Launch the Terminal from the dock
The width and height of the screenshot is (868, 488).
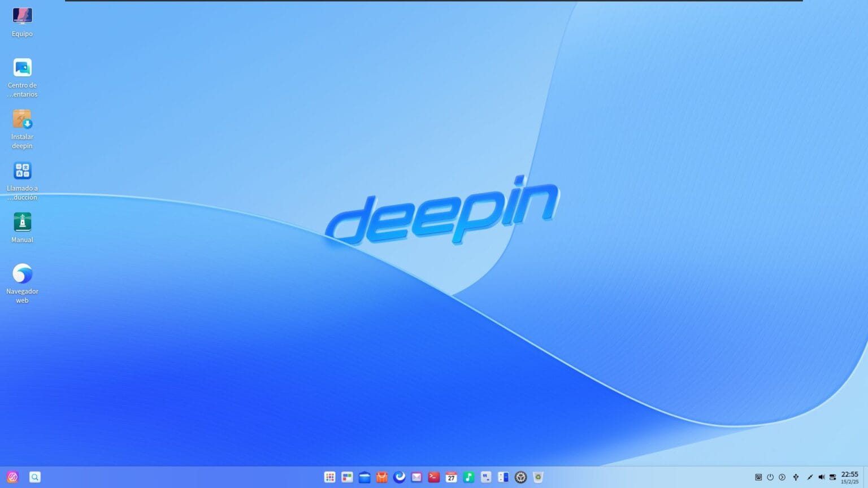coord(434,477)
